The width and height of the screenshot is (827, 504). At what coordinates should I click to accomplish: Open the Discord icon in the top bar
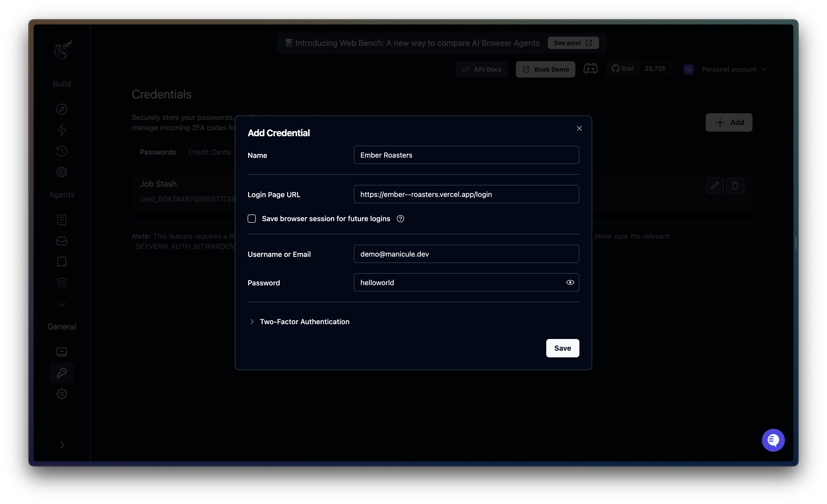[x=590, y=68]
